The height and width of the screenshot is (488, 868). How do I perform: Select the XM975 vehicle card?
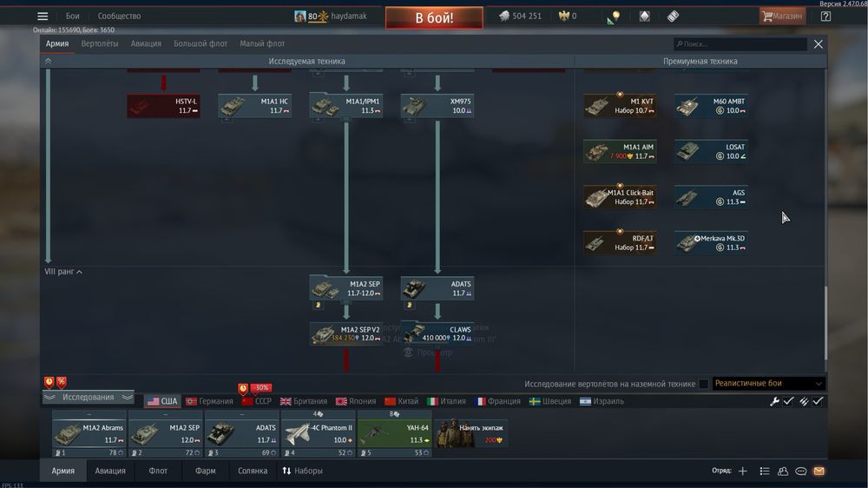(437, 106)
